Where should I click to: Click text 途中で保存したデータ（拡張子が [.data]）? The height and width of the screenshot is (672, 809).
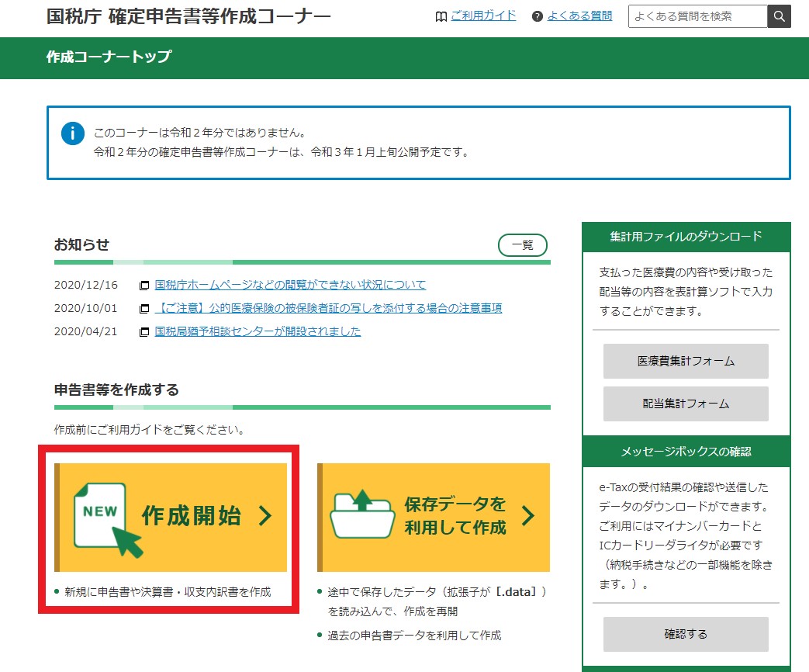[x=437, y=592]
